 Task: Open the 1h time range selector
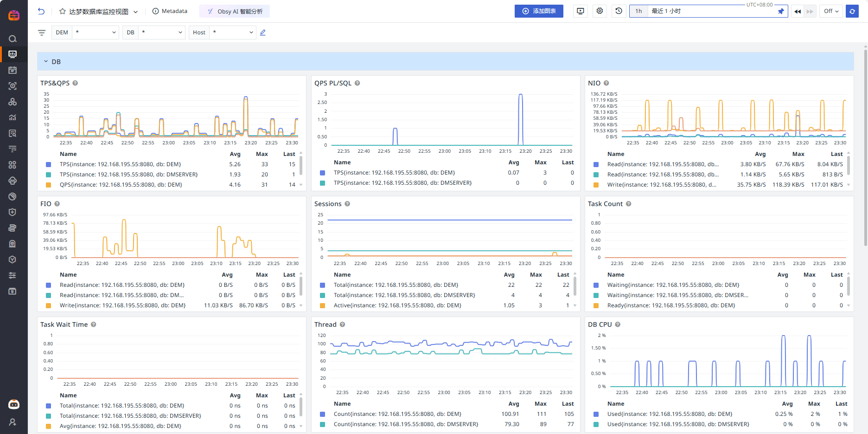pyautogui.click(x=639, y=11)
